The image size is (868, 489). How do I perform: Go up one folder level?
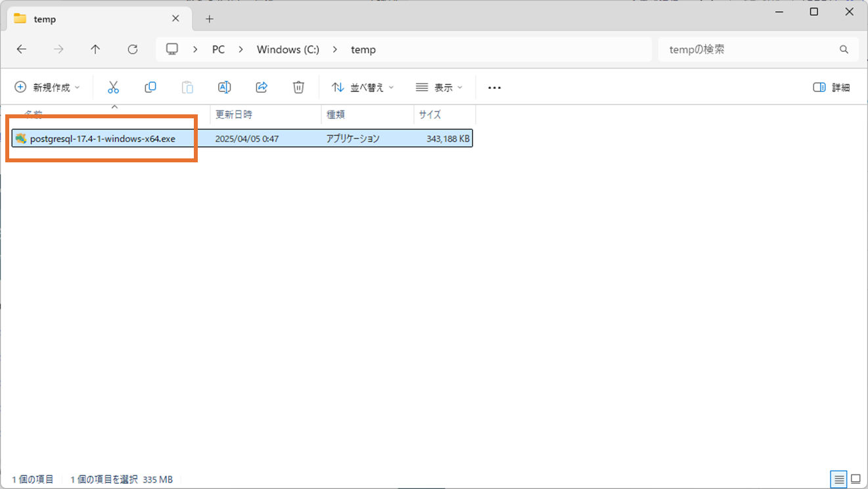click(95, 49)
